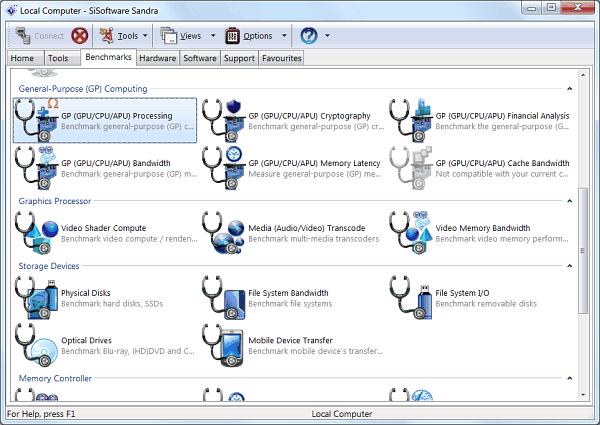
Task: Click Memory Controller heading
Action: click(x=55, y=378)
